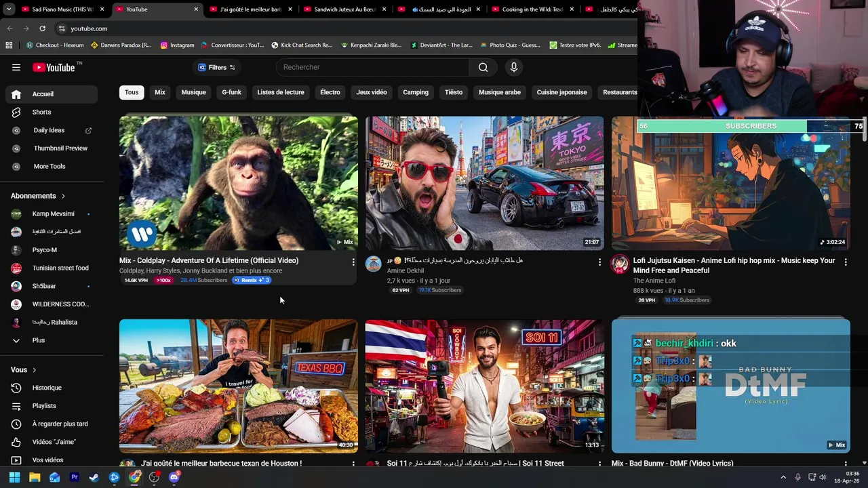Select the Musique arabe chip
Viewport: 868px width, 488px height.
(500, 92)
